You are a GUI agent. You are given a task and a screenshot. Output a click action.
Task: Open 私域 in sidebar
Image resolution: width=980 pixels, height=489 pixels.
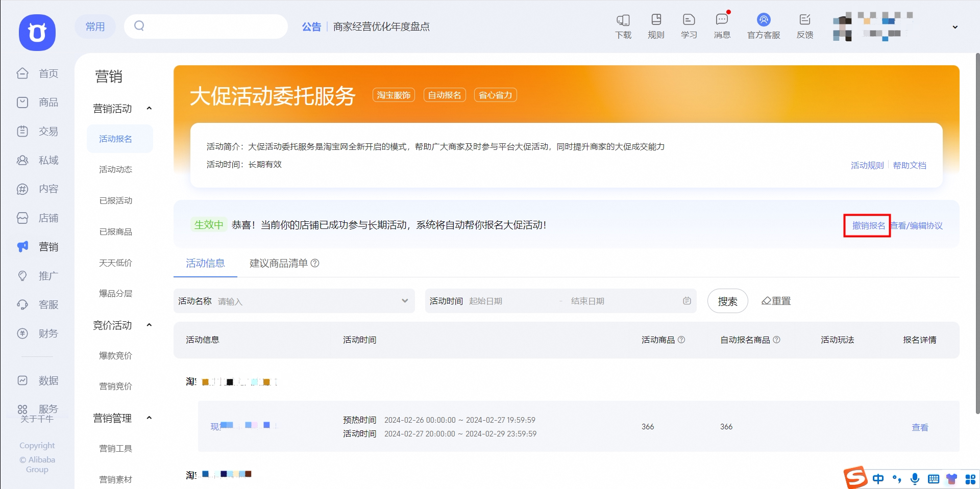pos(38,160)
